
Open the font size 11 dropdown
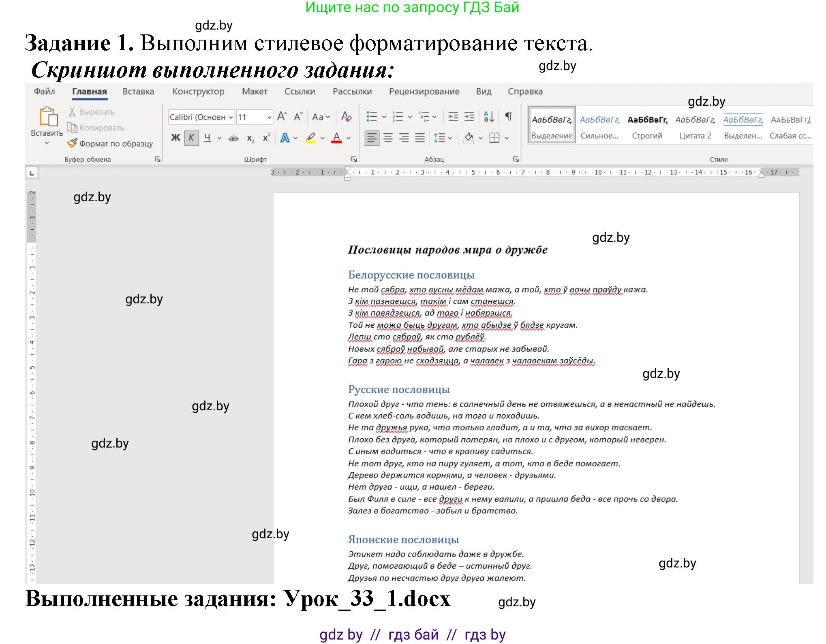[269, 117]
